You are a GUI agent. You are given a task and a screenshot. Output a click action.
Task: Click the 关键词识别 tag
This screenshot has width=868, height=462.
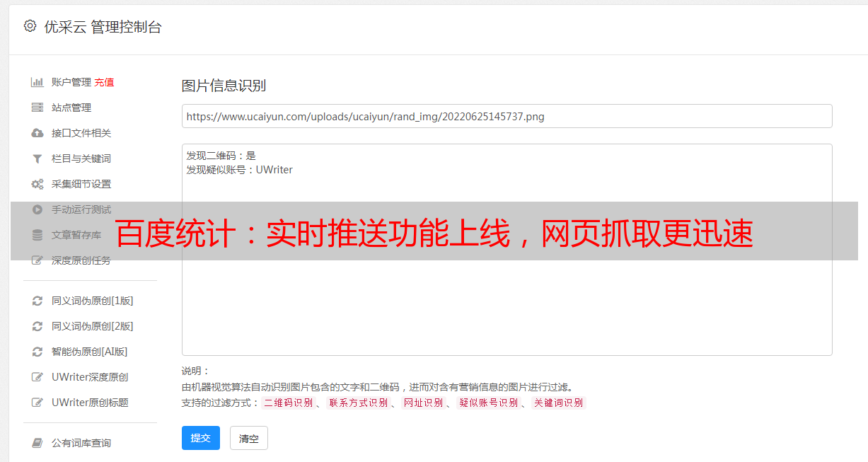[559, 403]
